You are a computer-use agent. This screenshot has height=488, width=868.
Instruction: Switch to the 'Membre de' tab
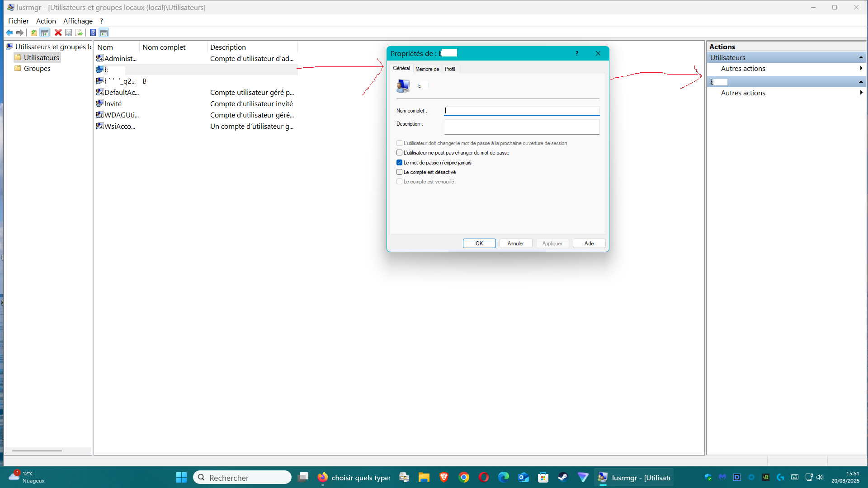tap(427, 69)
